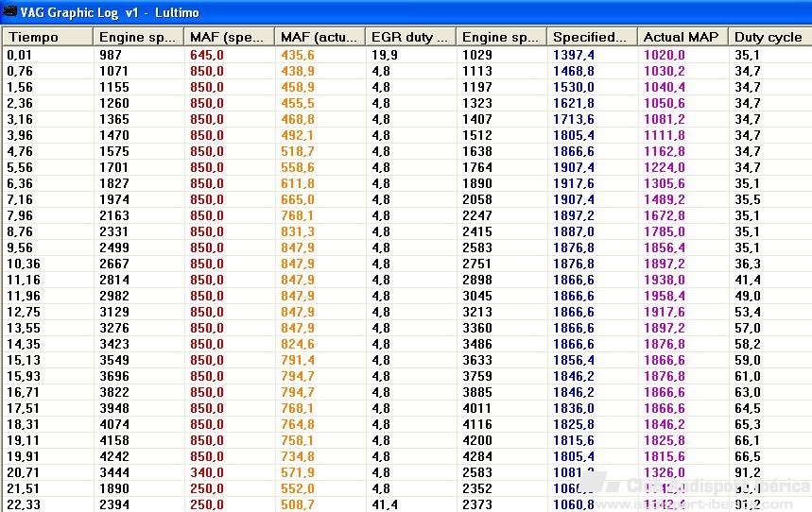Click actual MAP value 1958,4
The height and width of the screenshot is (512, 812).
click(x=664, y=296)
